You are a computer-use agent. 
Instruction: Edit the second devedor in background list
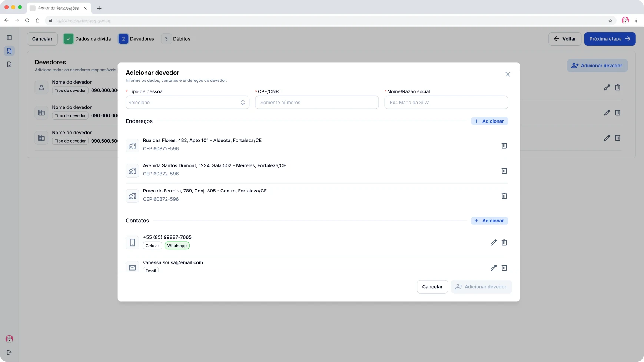pos(607,113)
